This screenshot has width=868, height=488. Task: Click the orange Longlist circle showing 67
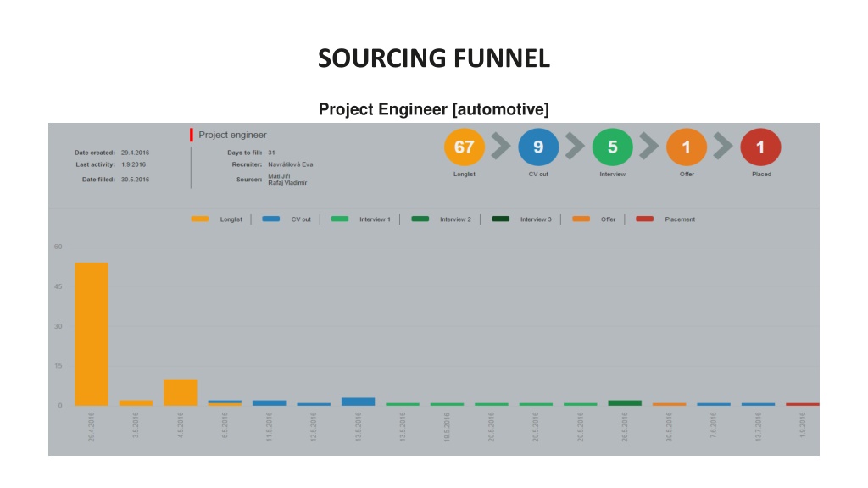(464, 147)
